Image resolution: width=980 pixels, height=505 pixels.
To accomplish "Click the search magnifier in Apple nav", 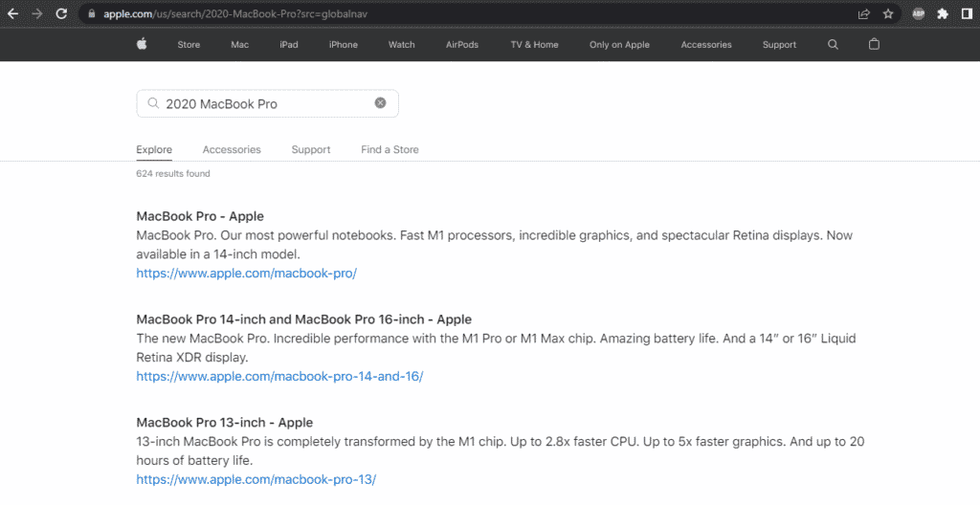I will (833, 44).
